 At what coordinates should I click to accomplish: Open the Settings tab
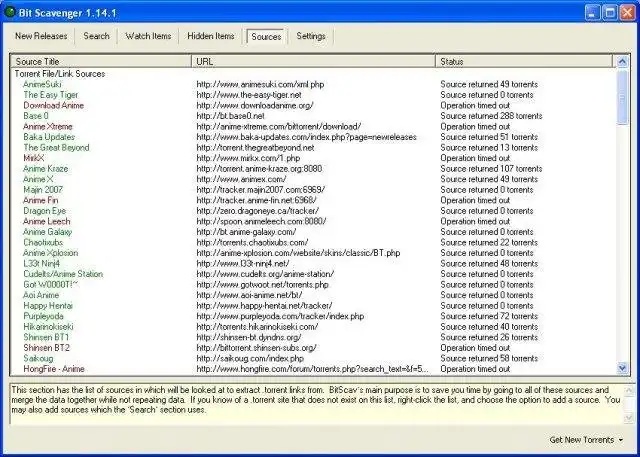coord(311,36)
